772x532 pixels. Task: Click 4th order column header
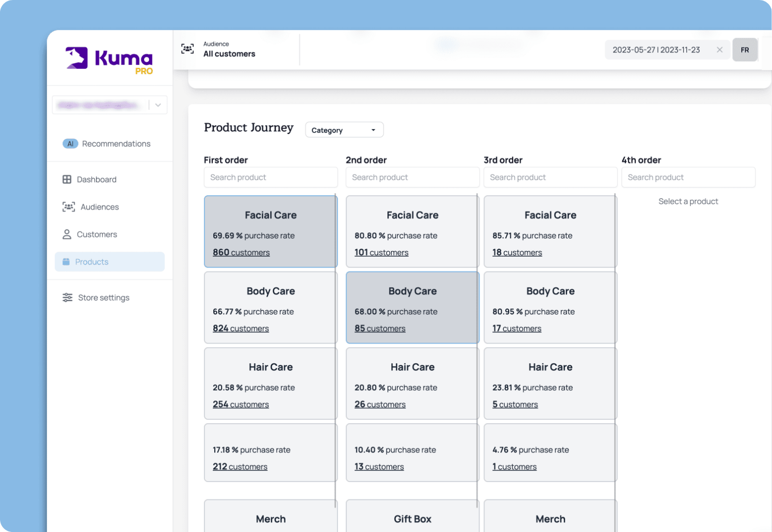click(641, 160)
